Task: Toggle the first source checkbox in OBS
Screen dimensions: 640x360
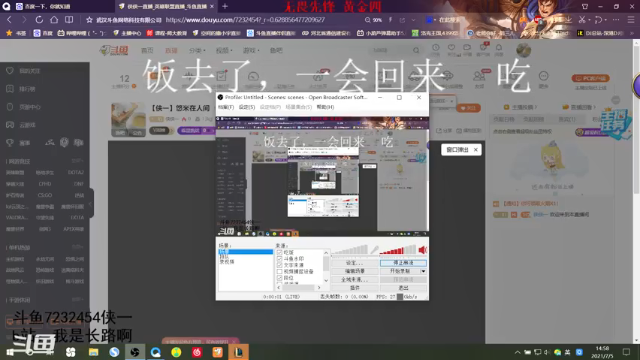Action: tap(280, 253)
